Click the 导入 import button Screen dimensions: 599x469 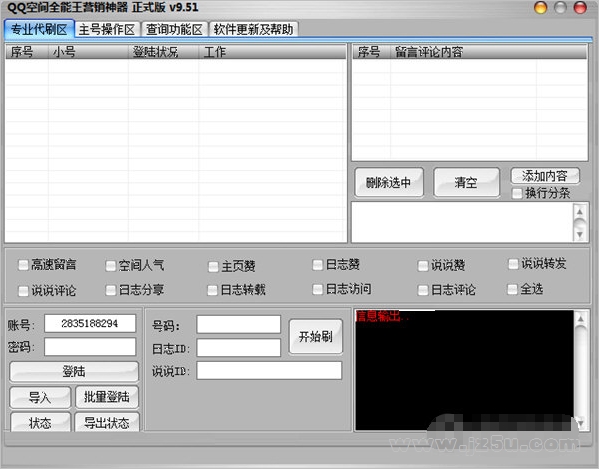click(40, 398)
